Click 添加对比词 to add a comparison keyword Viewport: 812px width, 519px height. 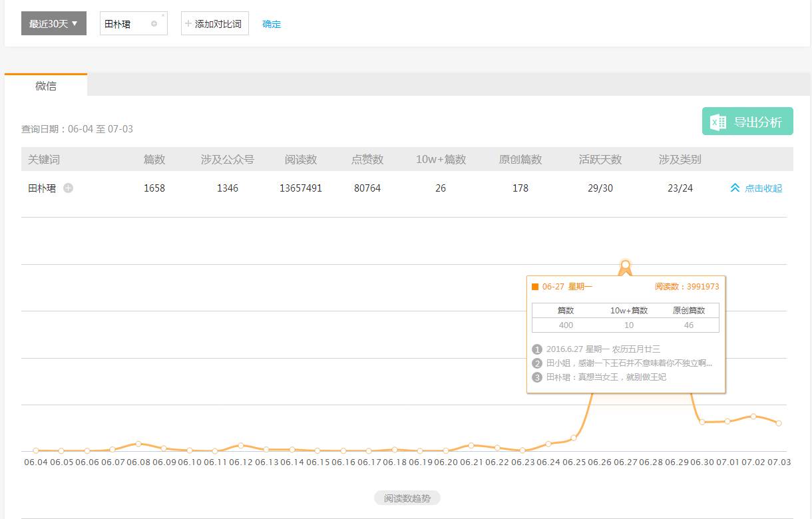pyautogui.click(x=214, y=24)
